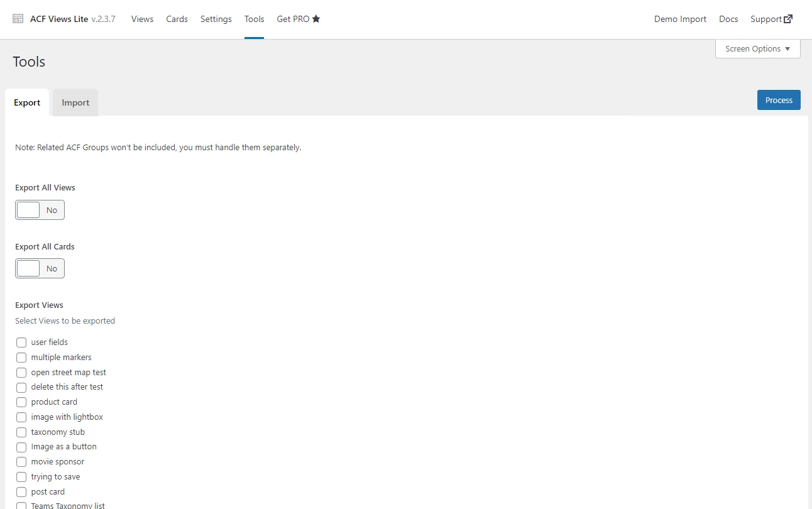Check the post card checkbox
This screenshot has width=812, height=509.
click(x=21, y=492)
